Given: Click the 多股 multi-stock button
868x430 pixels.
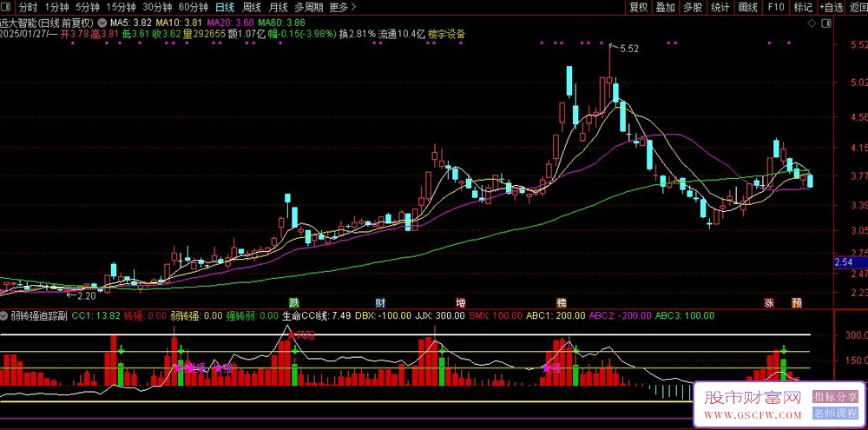Looking at the screenshot, I should 693,7.
